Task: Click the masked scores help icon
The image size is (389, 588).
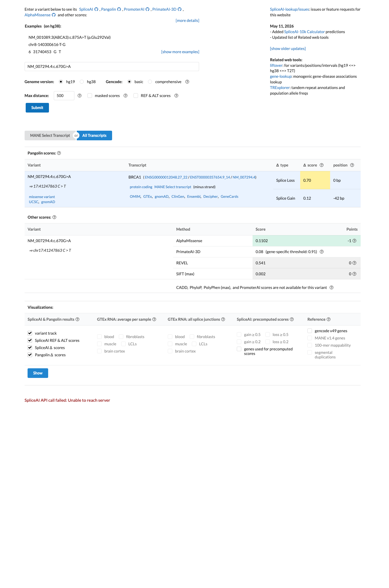Action: point(125,96)
